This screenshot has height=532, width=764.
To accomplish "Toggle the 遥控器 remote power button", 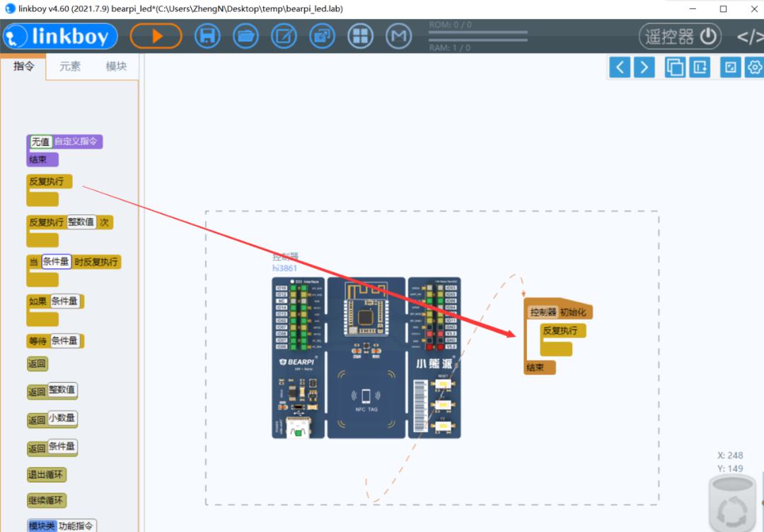I will tap(681, 37).
